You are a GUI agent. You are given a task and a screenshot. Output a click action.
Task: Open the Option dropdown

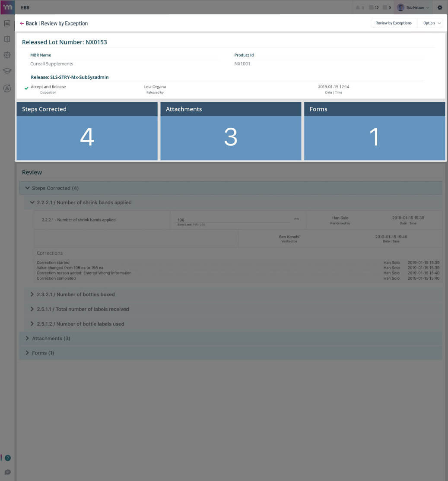click(x=432, y=23)
